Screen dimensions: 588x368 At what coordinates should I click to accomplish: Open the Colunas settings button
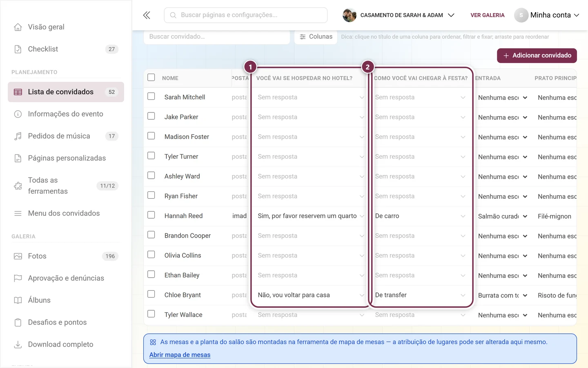(x=316, y=37)
